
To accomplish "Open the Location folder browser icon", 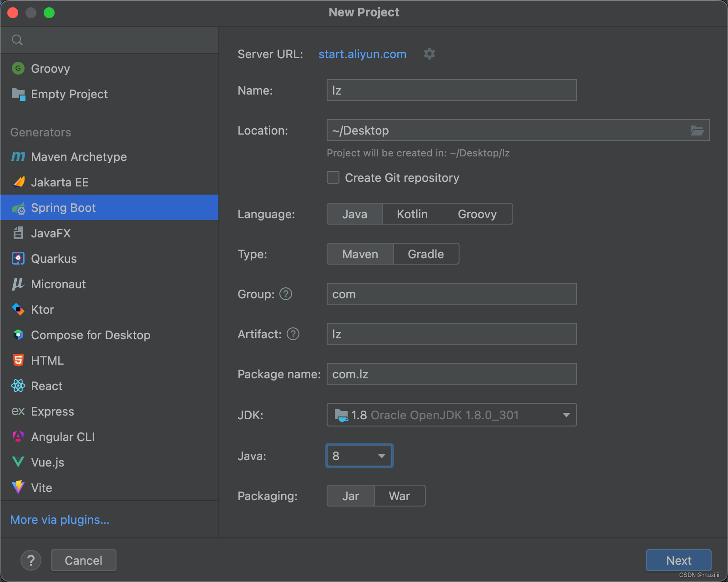I will coord(697,130).
